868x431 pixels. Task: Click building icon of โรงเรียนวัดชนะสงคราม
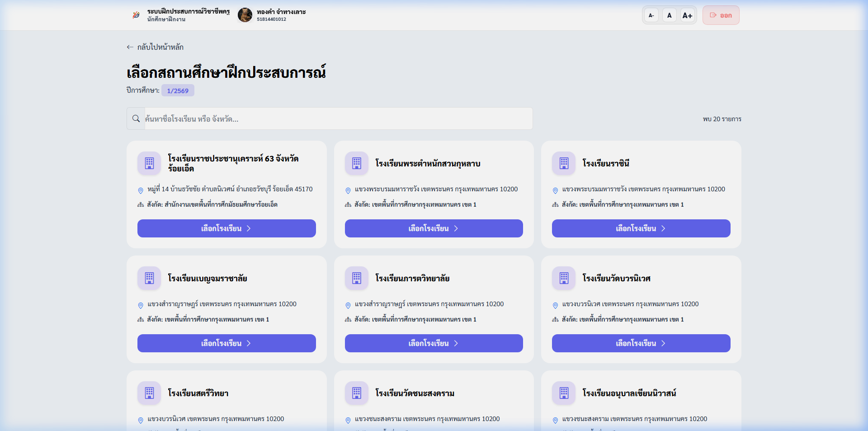(357, 393)
